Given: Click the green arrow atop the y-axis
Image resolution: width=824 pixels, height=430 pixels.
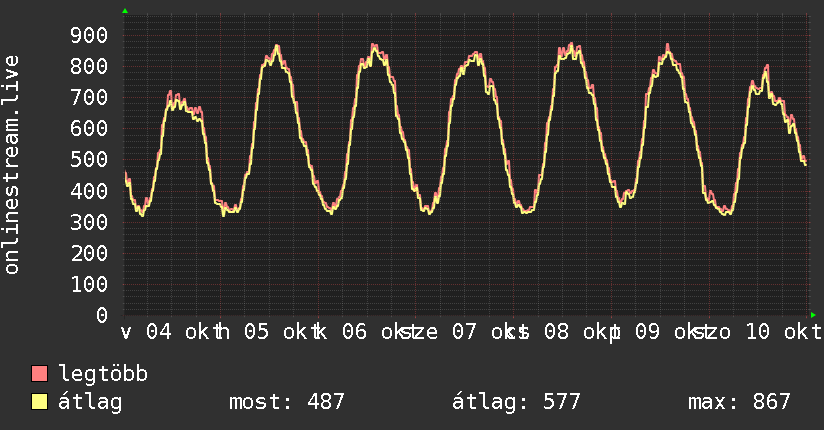Looking at the screenshot, I should tap(125, 11).
